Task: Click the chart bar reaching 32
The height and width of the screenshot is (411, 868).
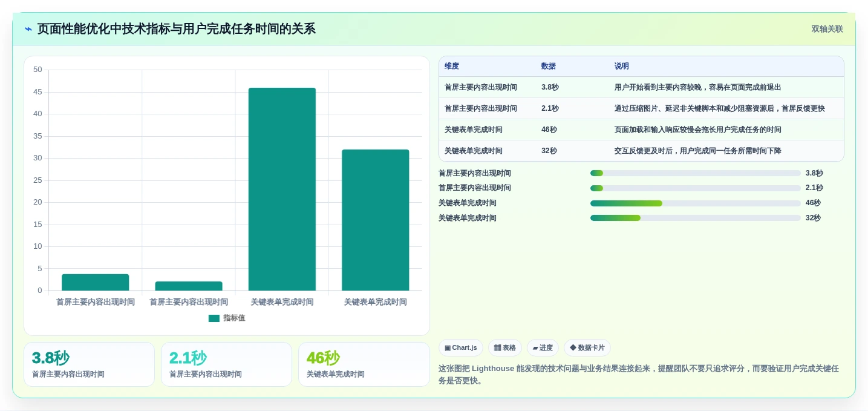Action: click(x=375, y=220)
